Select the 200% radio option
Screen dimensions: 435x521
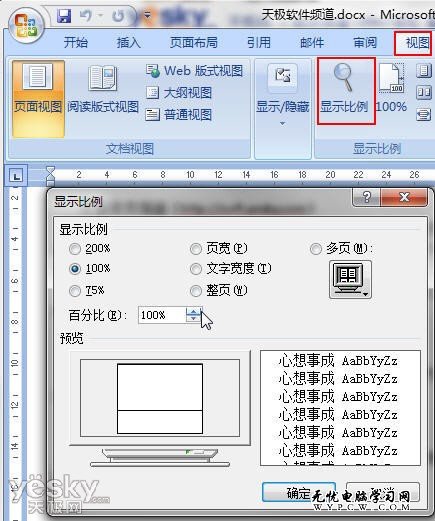[x=89, y=249]
